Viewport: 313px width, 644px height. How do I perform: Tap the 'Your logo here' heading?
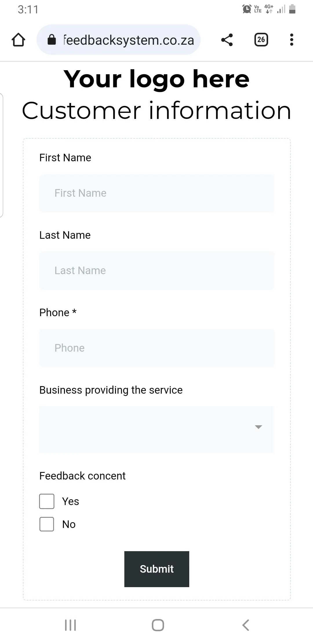coord(156,79)
